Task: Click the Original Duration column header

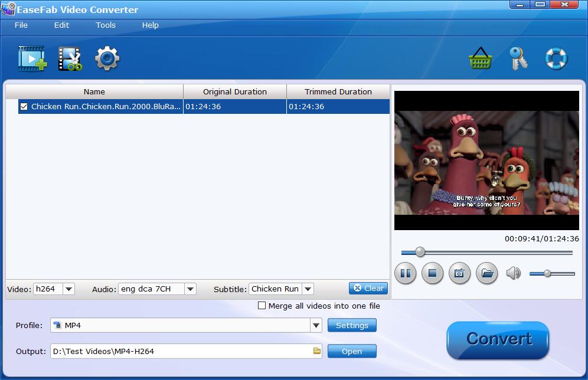Action: [x=235, y=92]
